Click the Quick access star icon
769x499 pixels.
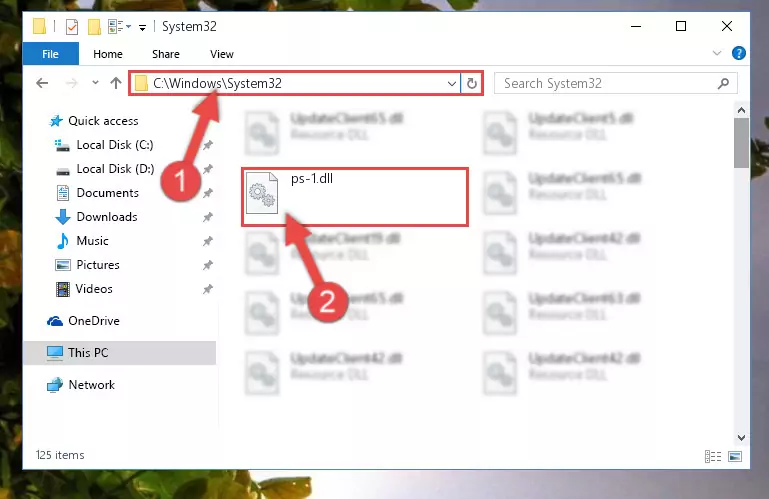(x=56, y=121)
